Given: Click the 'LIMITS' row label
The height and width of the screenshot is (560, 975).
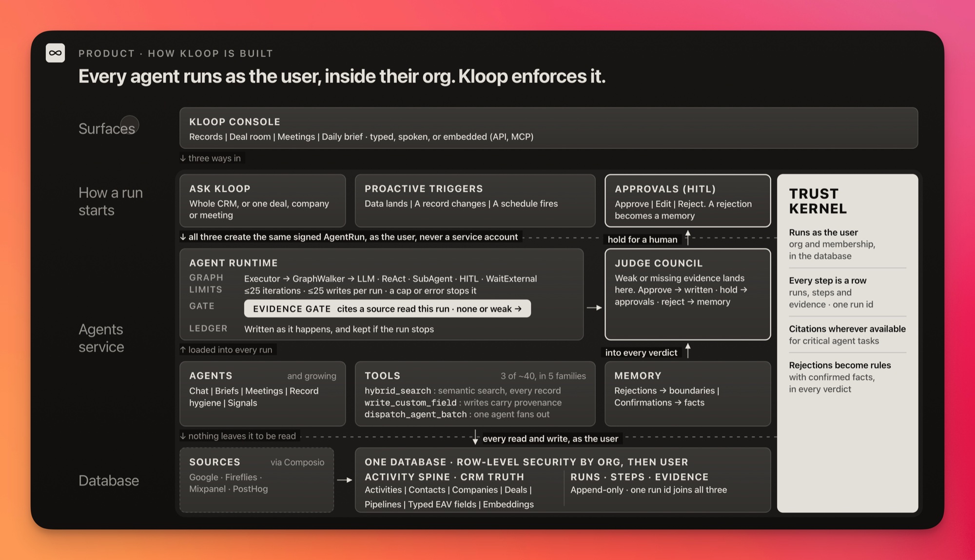Looking at the screenshot, I should pos(206,290).
